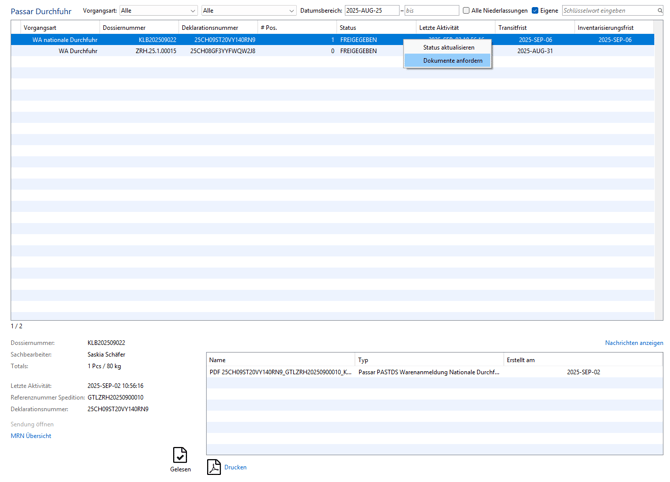Sort by the Dossiernummer column header
670x482 pixels.
tap(139, 27)
